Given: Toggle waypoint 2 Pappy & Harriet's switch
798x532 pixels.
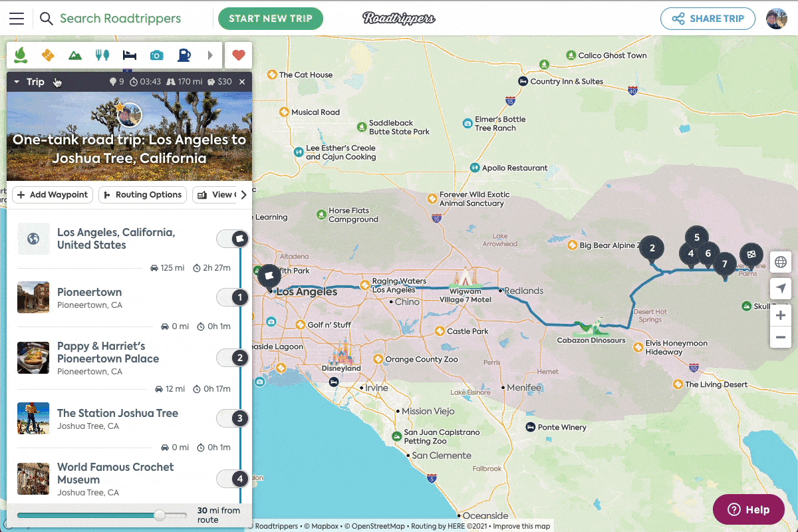Looking at the screenshot, I should (232, 358).
